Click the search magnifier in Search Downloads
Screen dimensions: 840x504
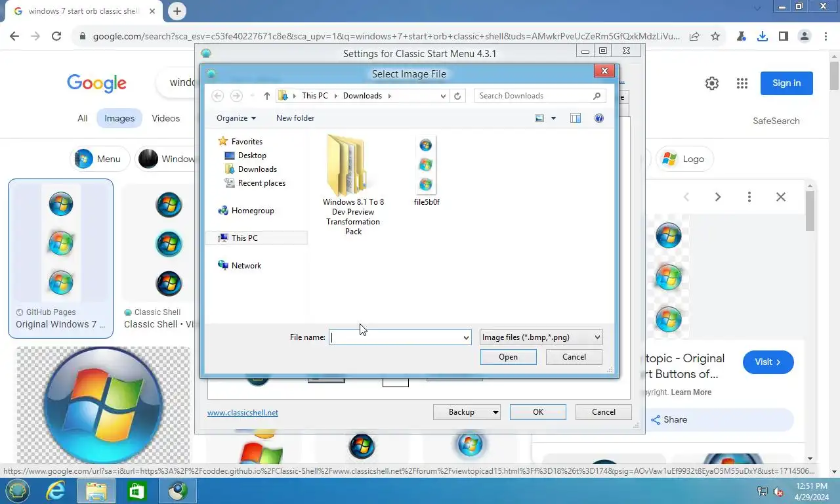597,96
